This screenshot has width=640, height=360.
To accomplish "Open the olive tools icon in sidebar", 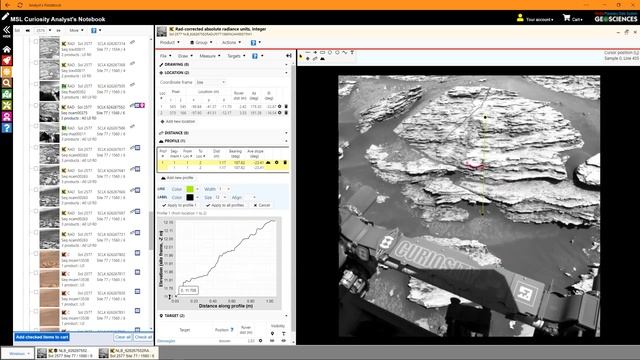I will (7, 105).
